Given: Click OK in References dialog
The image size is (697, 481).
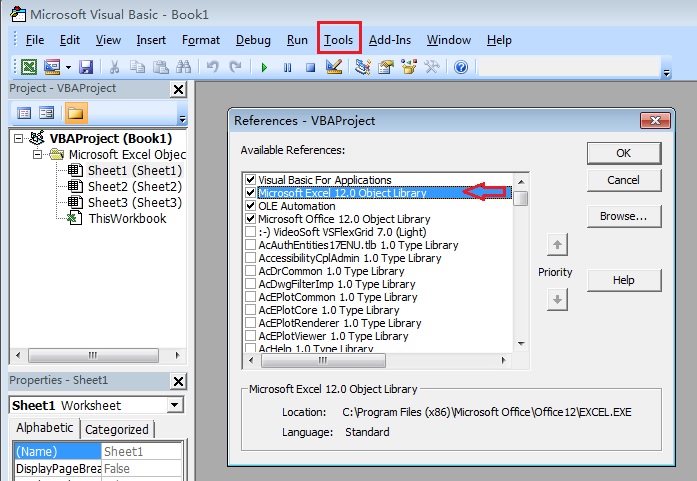Looking at the screenshot, I should tap(624, 153).
